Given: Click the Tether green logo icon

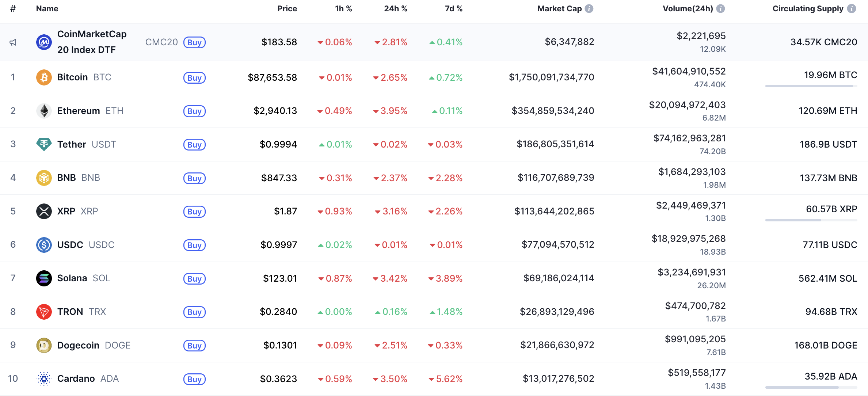Looking at the screenshot, I should [44, 144].
